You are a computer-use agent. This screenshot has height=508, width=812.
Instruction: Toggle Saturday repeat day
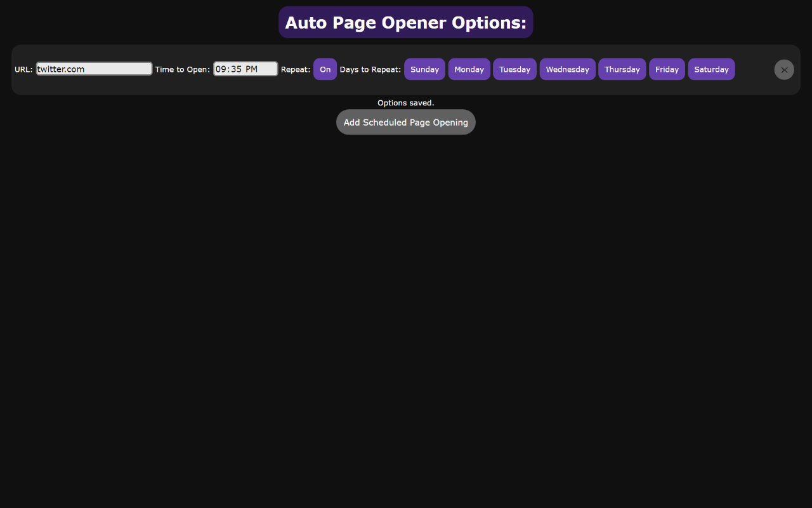point(711,69)
